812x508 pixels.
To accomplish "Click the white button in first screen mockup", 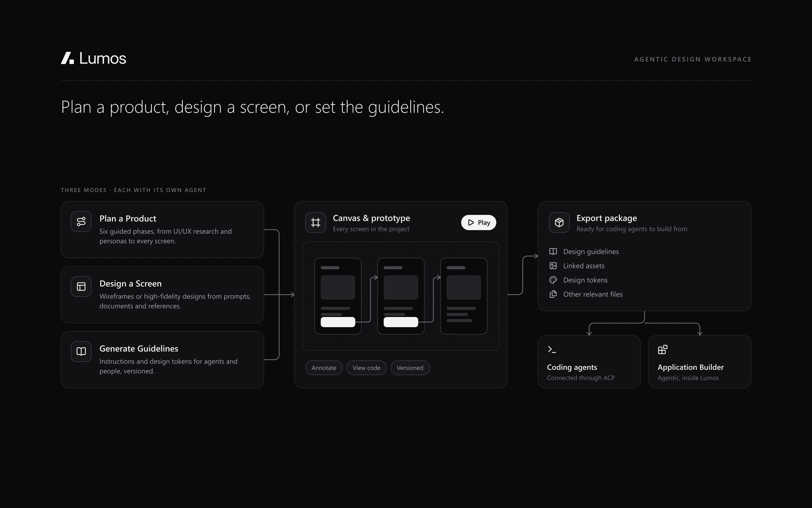I will tap(338, 322).
